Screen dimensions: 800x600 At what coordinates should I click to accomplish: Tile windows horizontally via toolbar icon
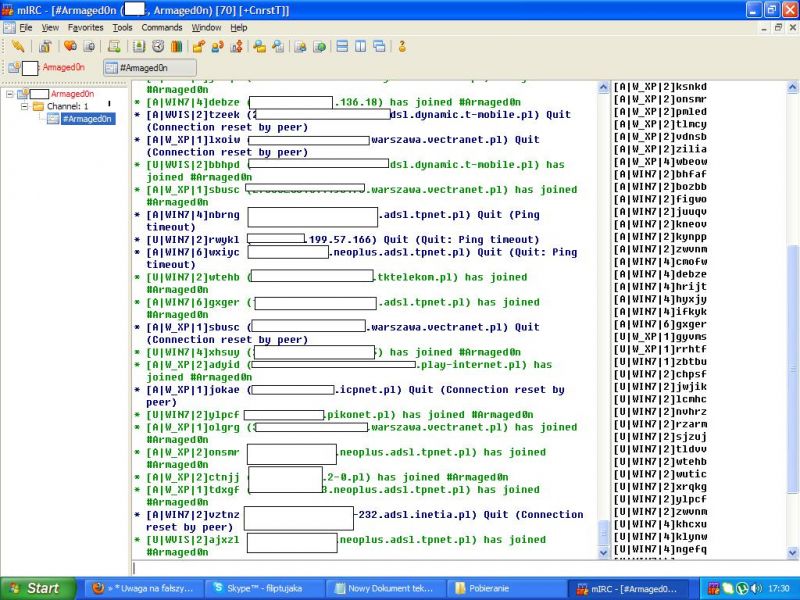point(342,47)
